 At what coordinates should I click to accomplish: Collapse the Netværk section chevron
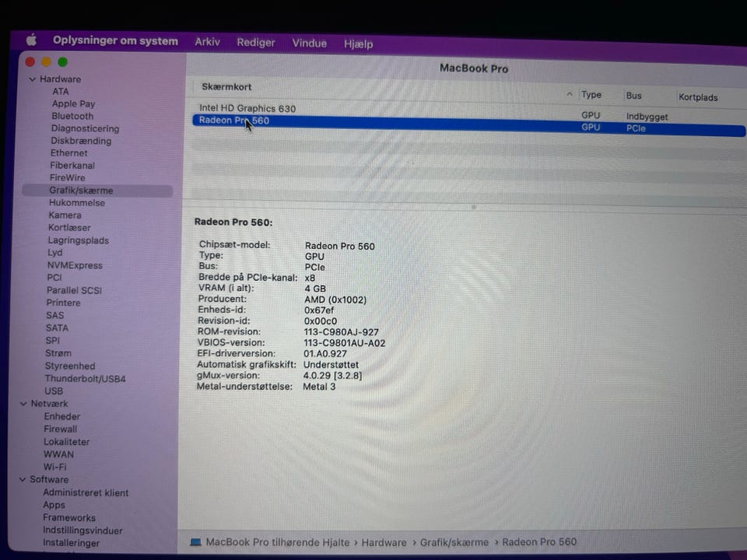coord(23,404)
